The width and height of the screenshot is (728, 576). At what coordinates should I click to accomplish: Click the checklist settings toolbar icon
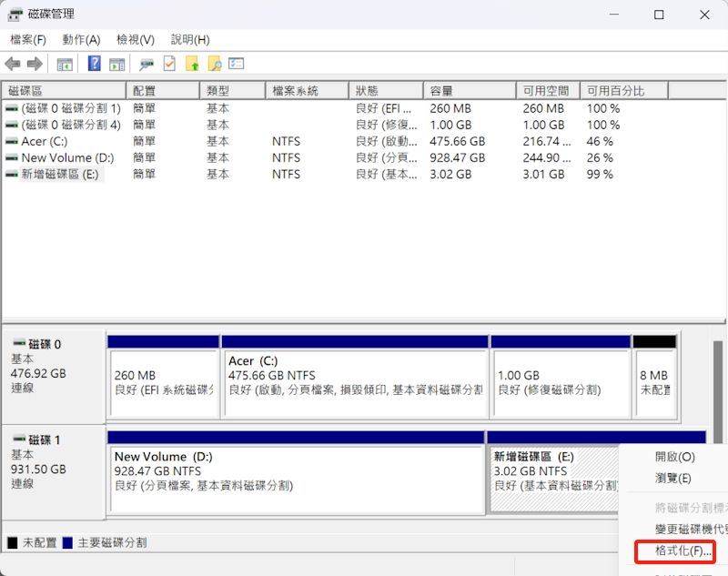pos(237,64)
